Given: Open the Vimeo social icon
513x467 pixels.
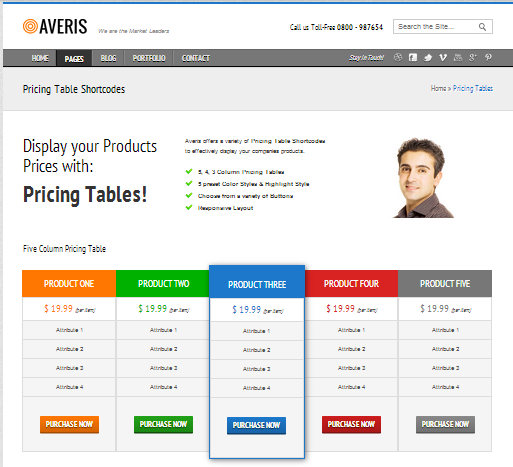Looking at the screenshot, I should [443, 58].
